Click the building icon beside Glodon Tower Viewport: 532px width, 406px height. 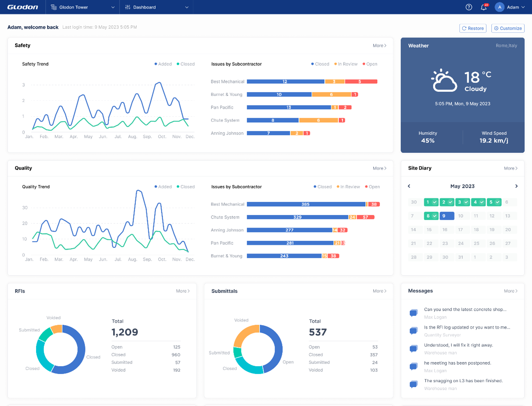coord(55,7)
